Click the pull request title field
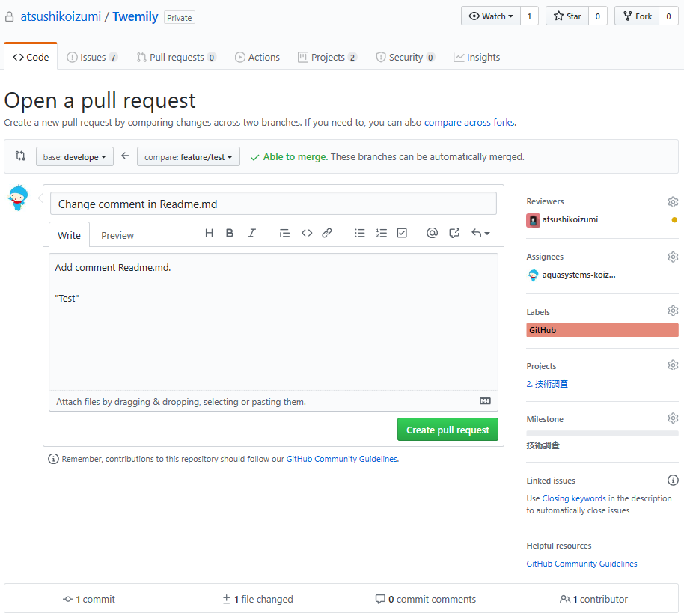Screen dimensions: 684x616 click(x=273, y=204)
